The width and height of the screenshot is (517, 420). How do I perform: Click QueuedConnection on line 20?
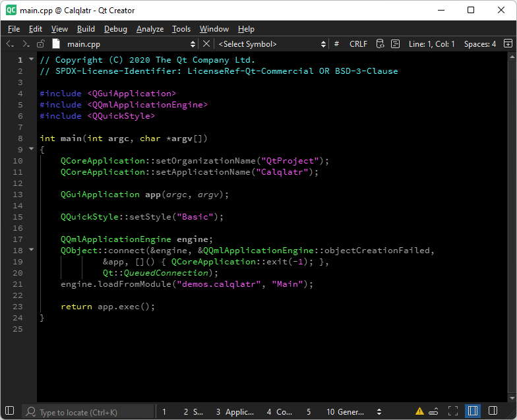[x=166, y=273]
